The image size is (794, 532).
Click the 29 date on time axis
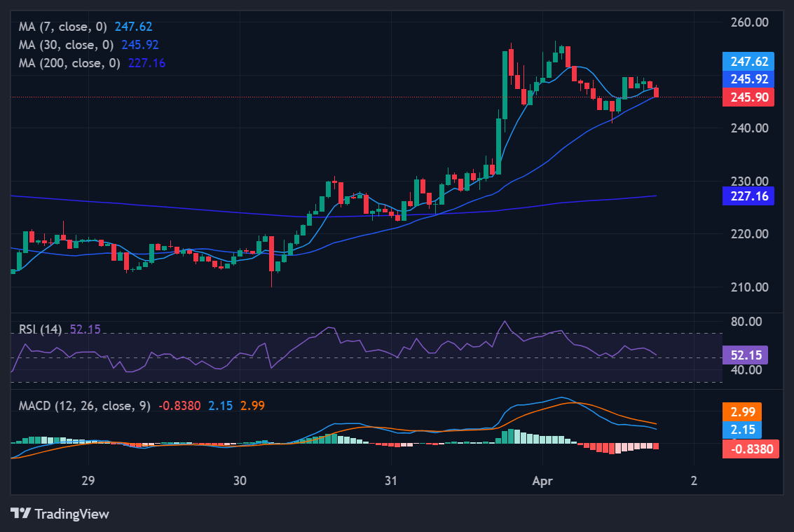tap(88, 482)
